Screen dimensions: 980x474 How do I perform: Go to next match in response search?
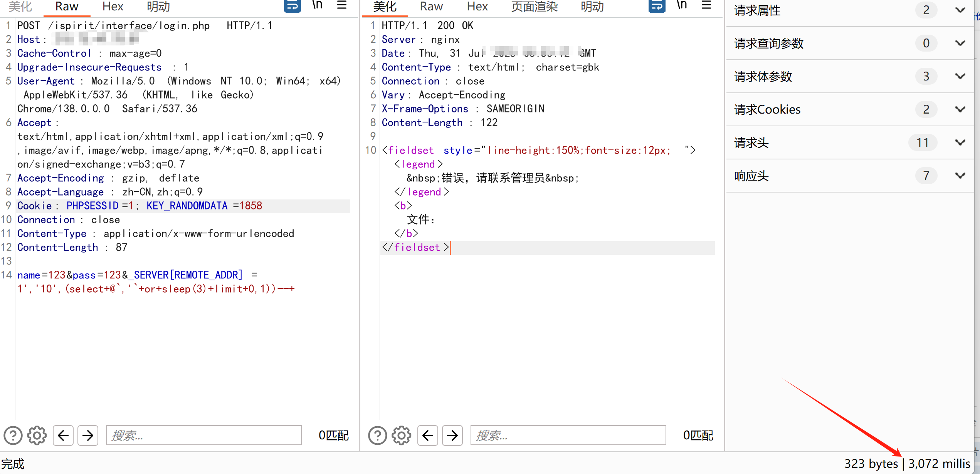click(452, 435)
